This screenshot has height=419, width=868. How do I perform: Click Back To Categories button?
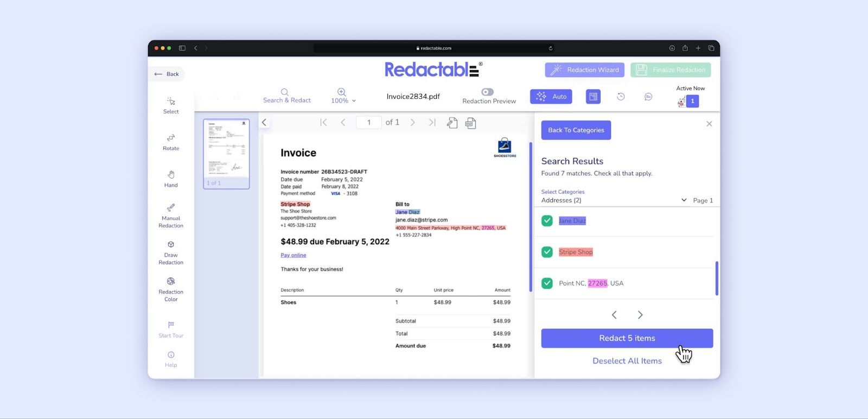pyautogui.click(x=576, y=130)
